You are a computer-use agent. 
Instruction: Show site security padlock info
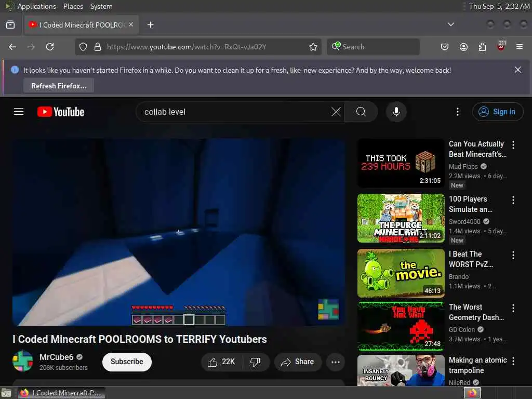click(97, 47)
